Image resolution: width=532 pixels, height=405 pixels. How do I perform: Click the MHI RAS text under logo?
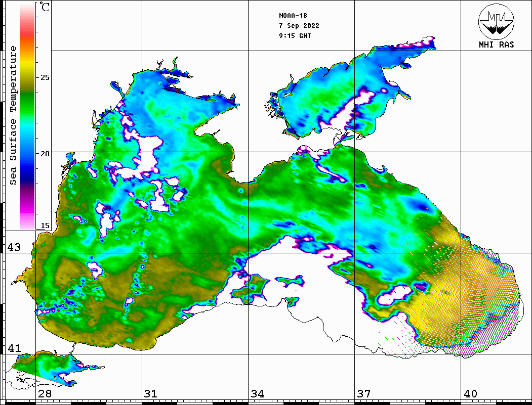[497, 44]
